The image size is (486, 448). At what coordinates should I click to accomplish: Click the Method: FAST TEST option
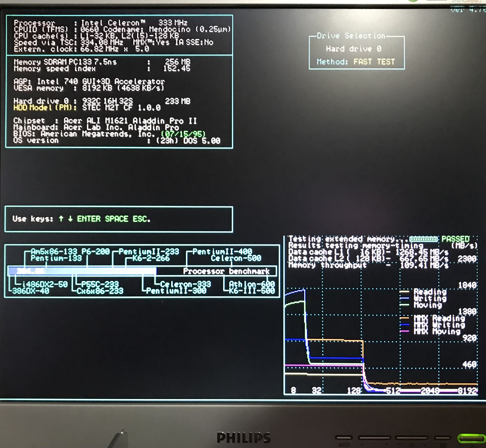pyautogui.click(x=356, y=62)
